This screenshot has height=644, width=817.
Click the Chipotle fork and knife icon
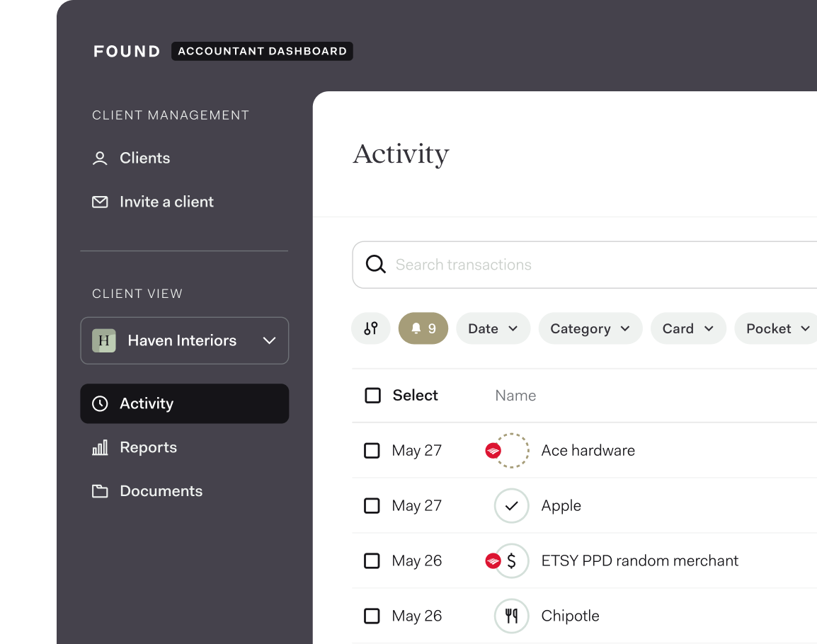(511, 616)
